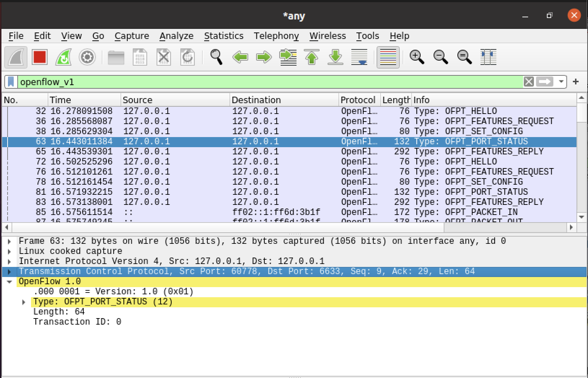Open the File menu
588x378 pixels.
click(16, 36)
